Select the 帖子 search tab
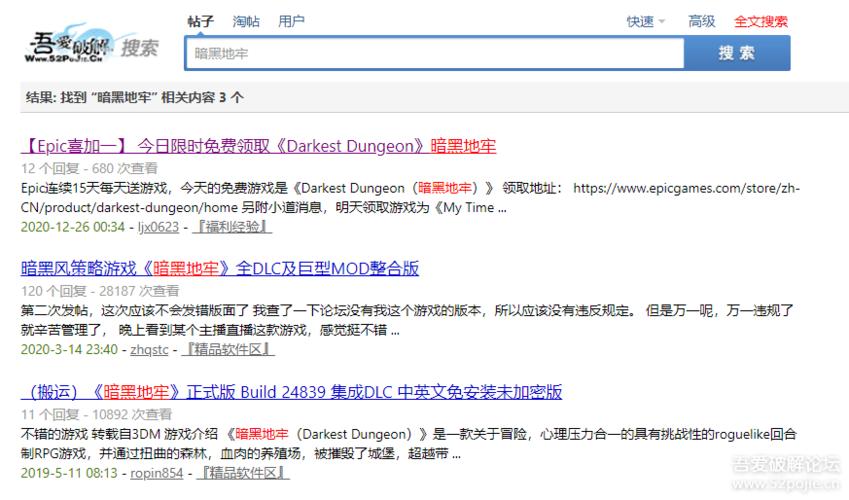This screenshot has height=500, width=849. pos(201,22)
